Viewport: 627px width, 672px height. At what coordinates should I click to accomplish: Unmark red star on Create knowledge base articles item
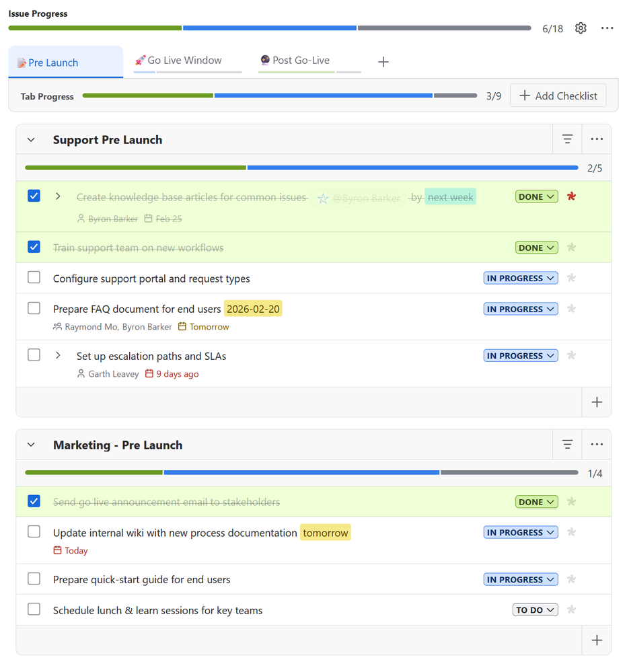571,196
